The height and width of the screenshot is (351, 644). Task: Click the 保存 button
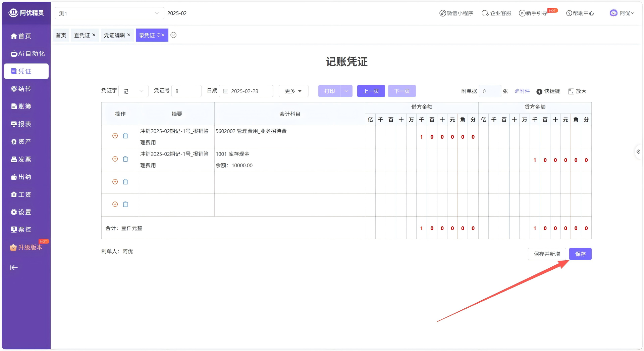point(580,254)
